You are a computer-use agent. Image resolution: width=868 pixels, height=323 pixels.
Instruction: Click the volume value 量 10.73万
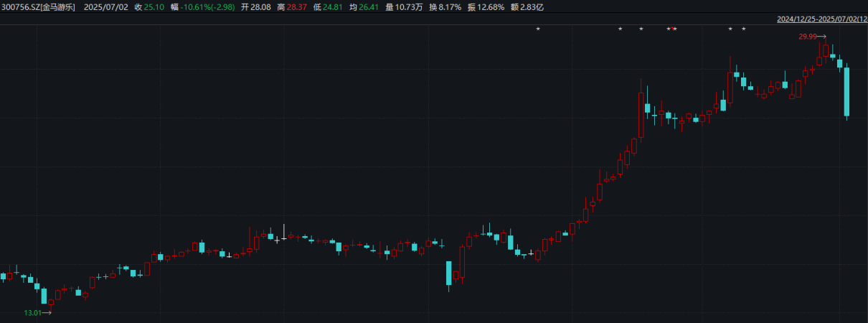[x=404, y=6]
